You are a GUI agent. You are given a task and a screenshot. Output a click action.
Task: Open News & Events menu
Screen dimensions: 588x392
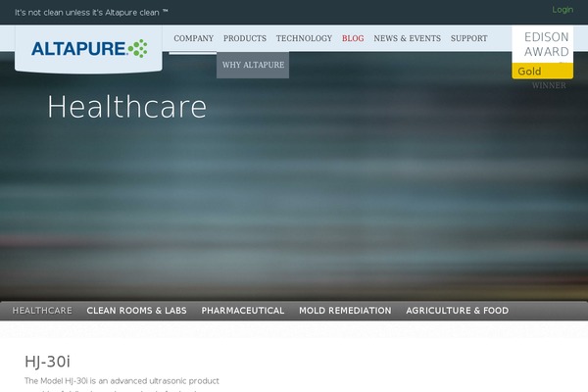pos(407,38)
